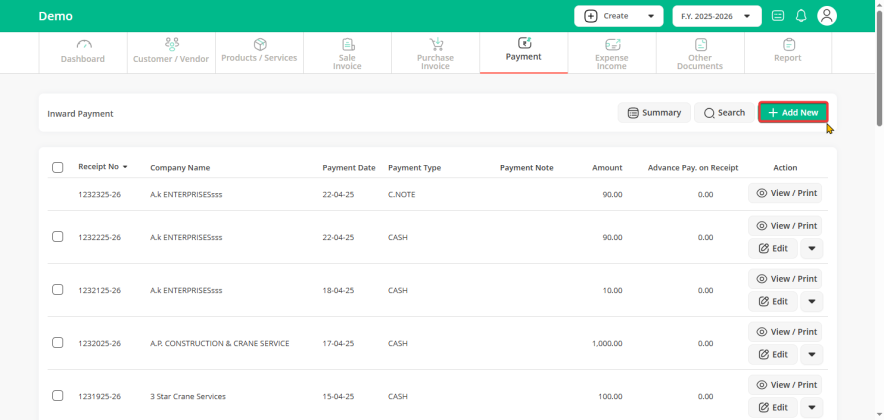This screenshot has height=420, width=884.
Task: Check the box for receipt 1232225-26
Action: 57,237
